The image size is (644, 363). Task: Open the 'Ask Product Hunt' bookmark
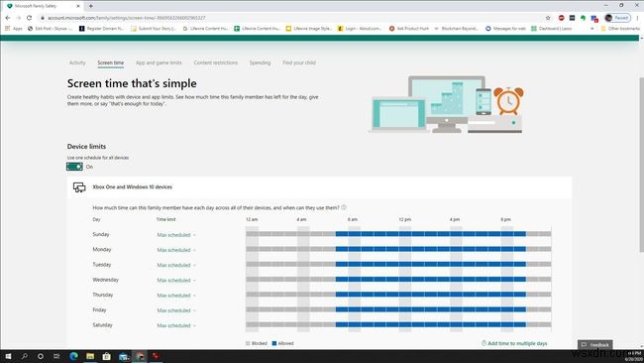tap(408, 29)
